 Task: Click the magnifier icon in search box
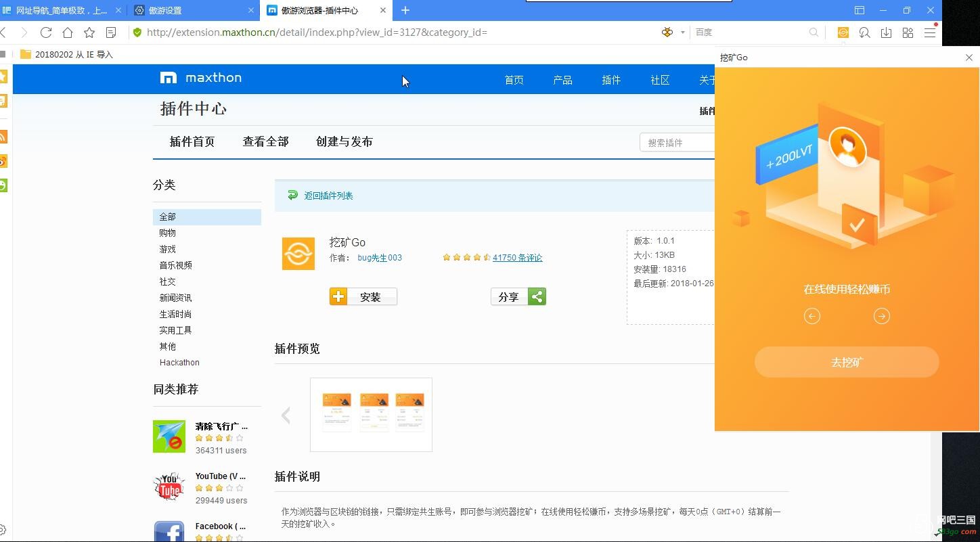[814, 32]
